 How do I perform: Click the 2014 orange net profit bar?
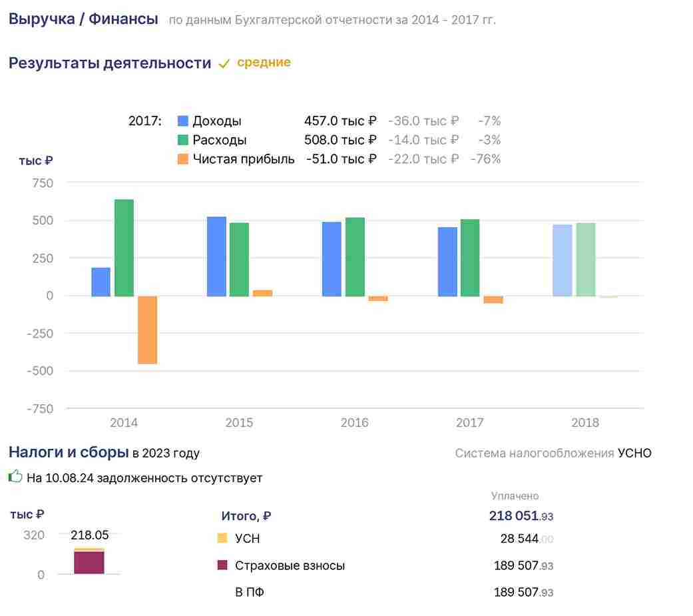click(x=147, y=330)
